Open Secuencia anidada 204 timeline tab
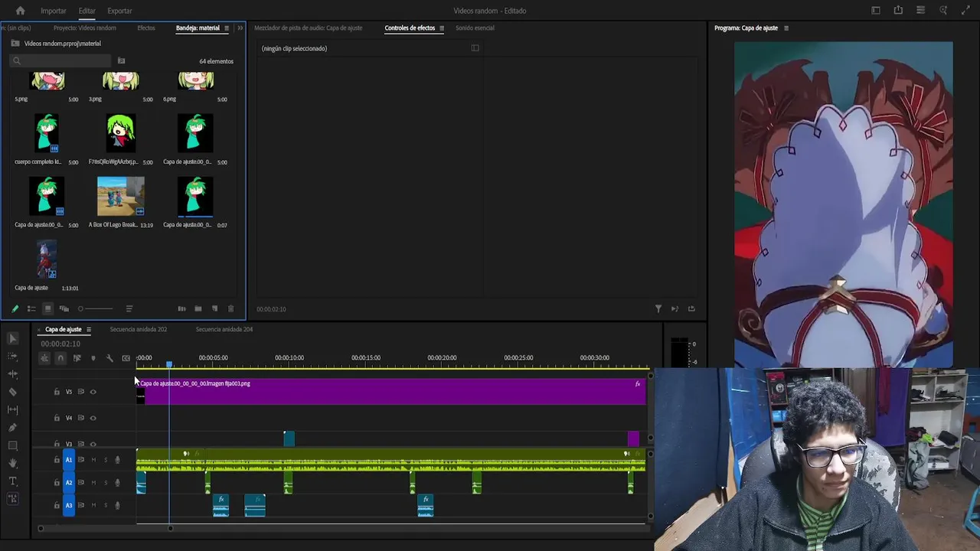Image resolution: width=980 pixels, height=551 pixels. [x=224, y=330]
